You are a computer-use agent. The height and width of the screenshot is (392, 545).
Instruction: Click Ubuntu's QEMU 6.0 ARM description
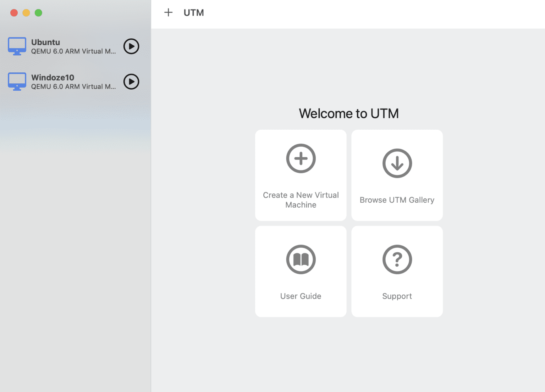coord(73,51)
